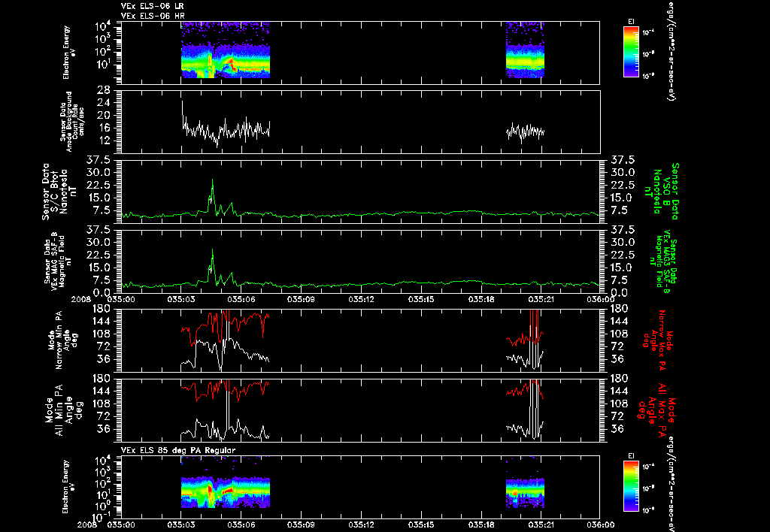Click the top electron energy color bar
This screenshot has height=532, width=770.
(631, 52)
